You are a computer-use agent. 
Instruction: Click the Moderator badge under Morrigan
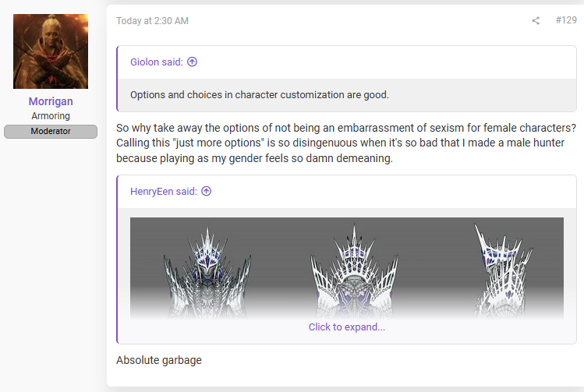[x=51, y=132]
